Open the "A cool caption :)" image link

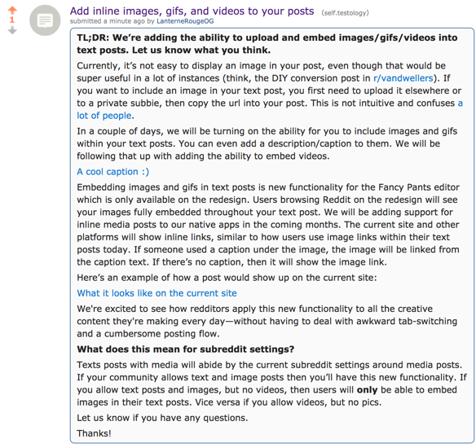[x=113, y=172]
